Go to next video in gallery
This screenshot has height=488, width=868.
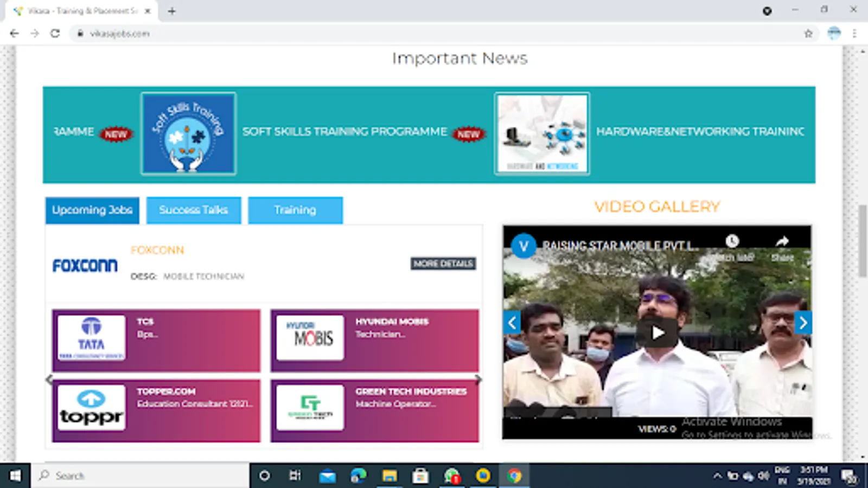pyautogui.click(x=803, y=323)
